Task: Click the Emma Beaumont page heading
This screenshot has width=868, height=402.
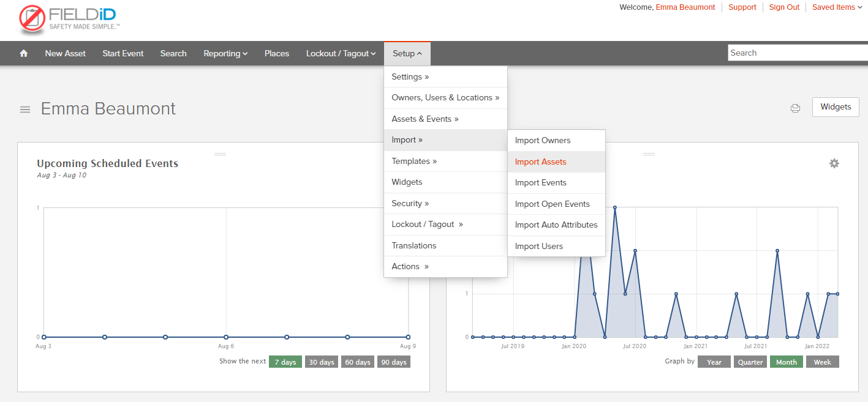Action: [108, 109]
